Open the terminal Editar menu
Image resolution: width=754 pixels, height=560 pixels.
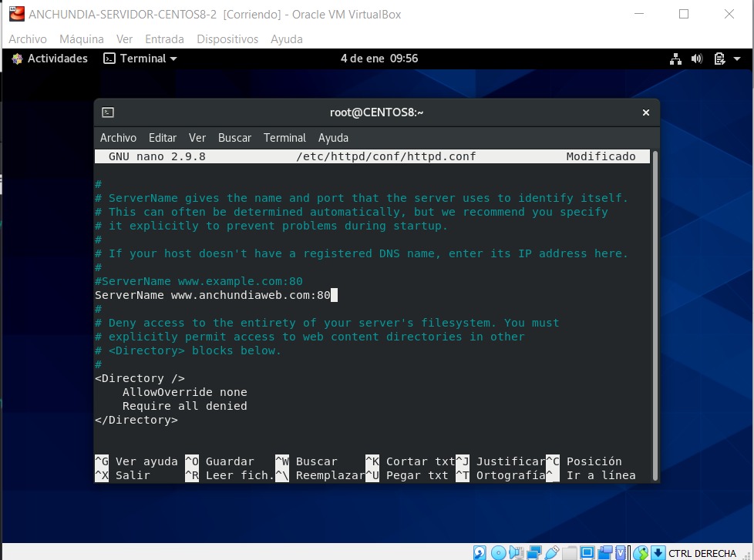tap(163, 138)
